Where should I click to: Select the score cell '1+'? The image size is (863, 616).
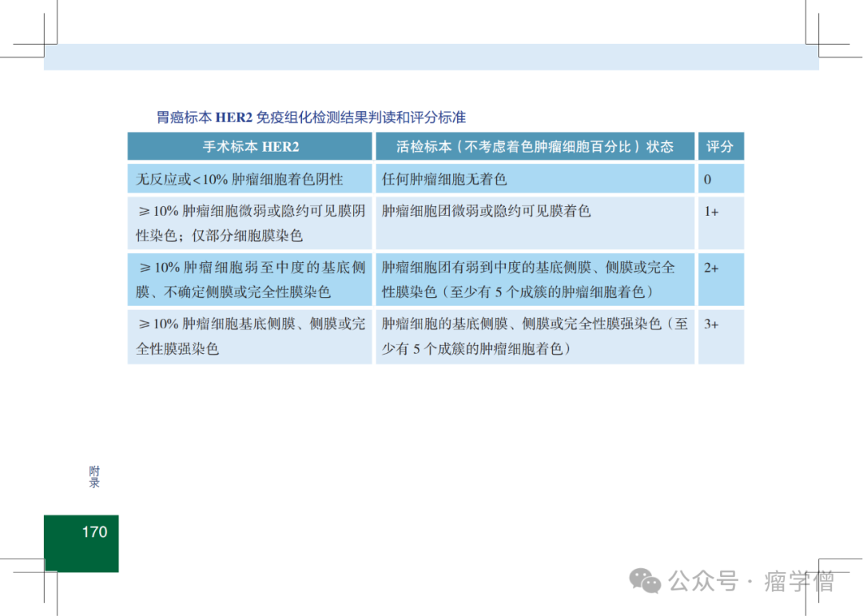point(721,223)
